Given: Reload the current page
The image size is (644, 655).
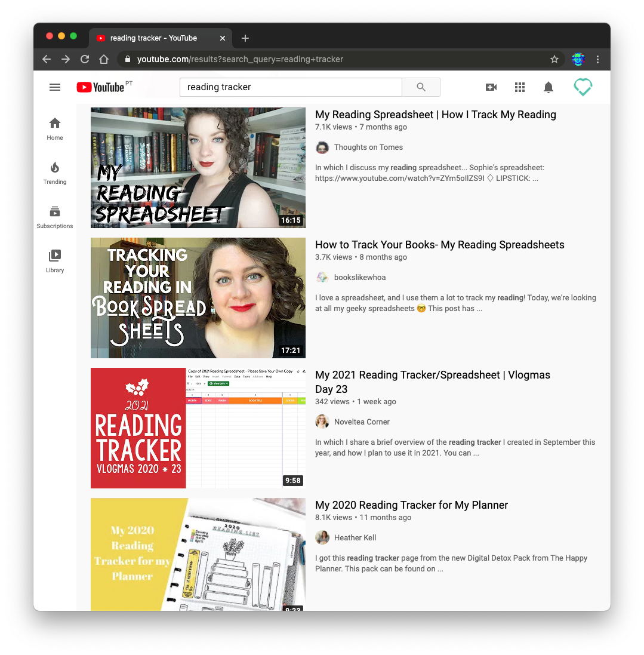Looking at the screenshot, I should 85,59.
